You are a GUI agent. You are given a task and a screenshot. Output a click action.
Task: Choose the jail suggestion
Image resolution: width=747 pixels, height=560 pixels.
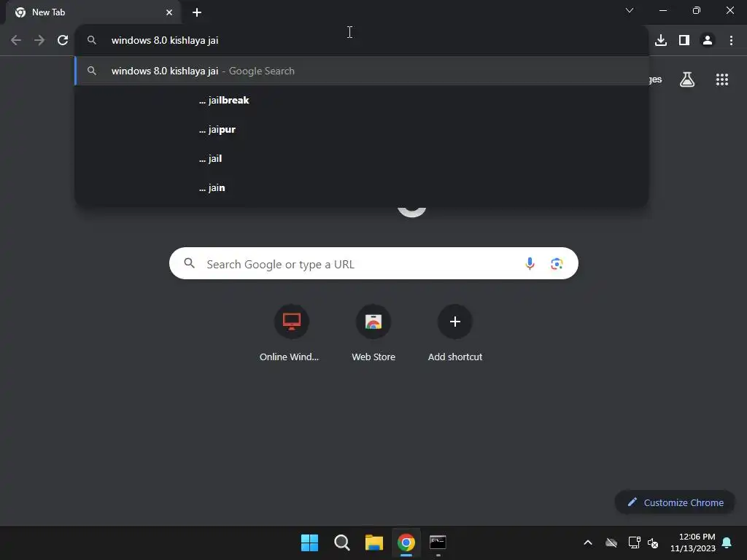pos(362,158)
